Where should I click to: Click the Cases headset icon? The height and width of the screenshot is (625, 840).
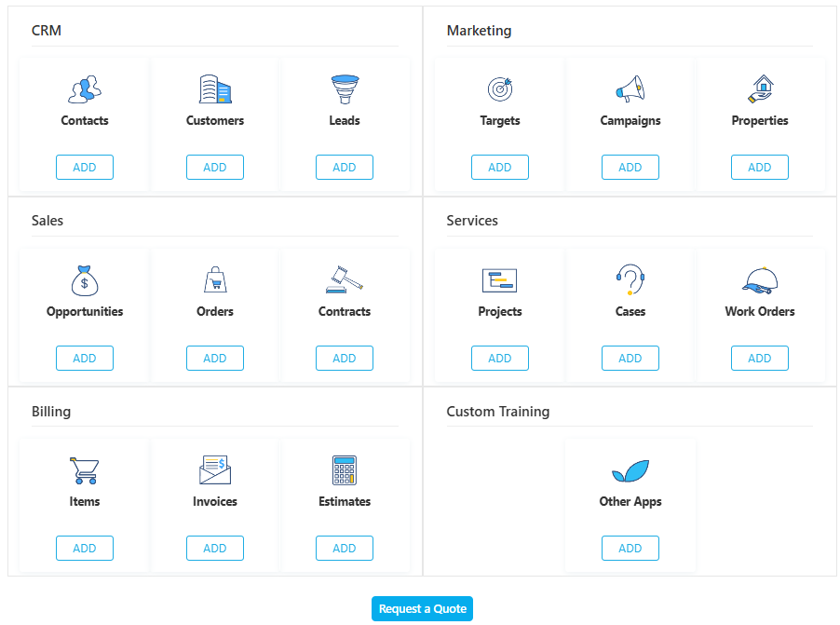[630, 279]
